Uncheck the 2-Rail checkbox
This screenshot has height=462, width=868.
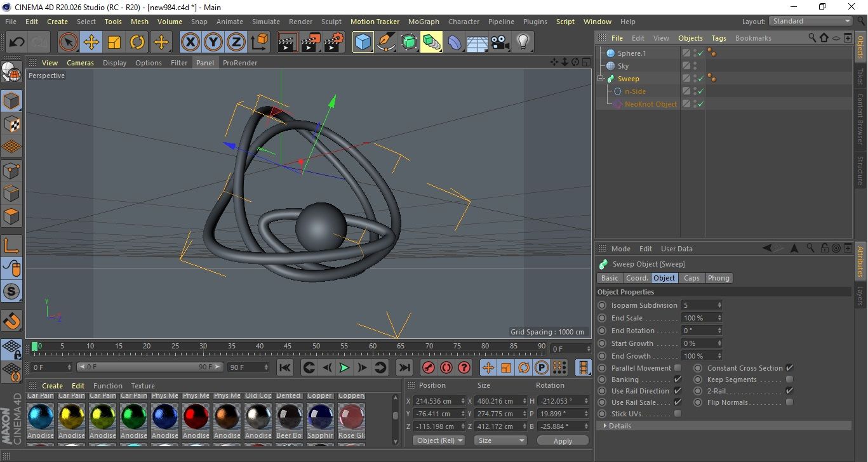pyautogui.click(x=789, y=391)
